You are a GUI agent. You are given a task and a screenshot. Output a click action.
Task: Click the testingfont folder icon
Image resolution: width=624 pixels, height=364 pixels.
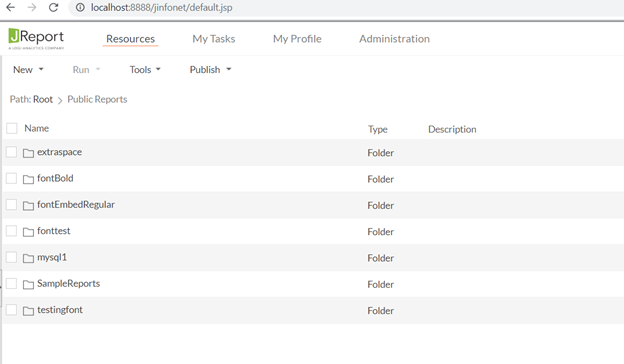coord(28,311)
